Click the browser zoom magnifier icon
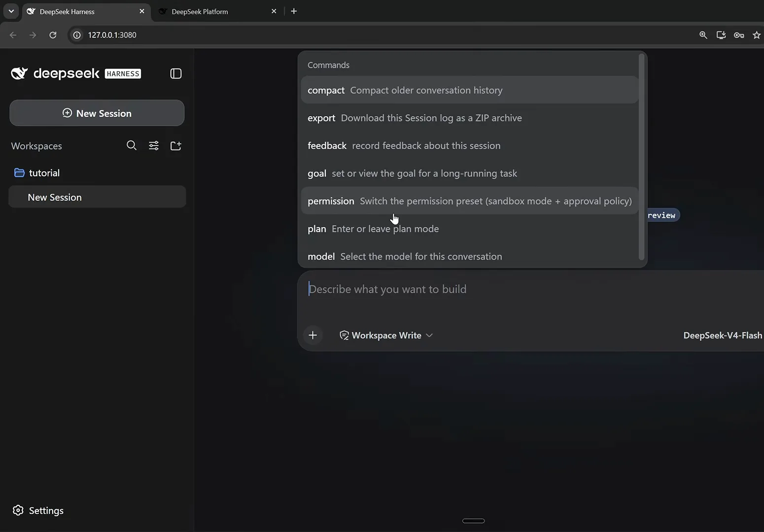Viewport: 764px width, 532px height. [703, 35]
